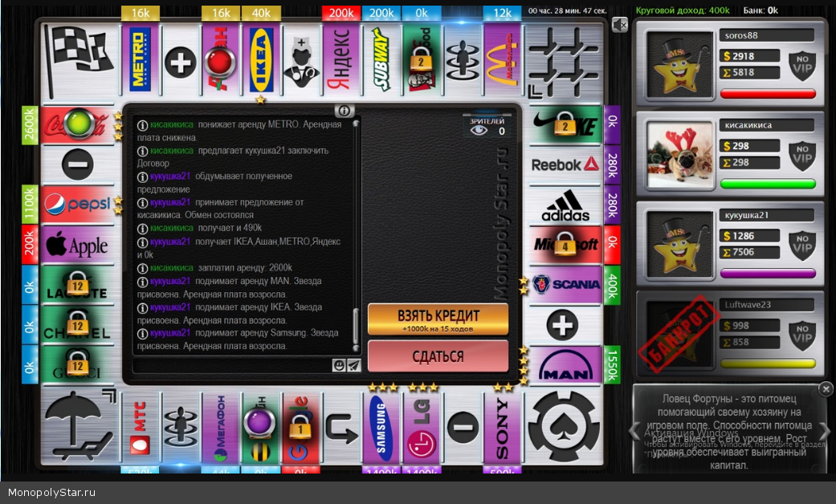
Task: Click the МТС property cell
Action: (141, 429)
